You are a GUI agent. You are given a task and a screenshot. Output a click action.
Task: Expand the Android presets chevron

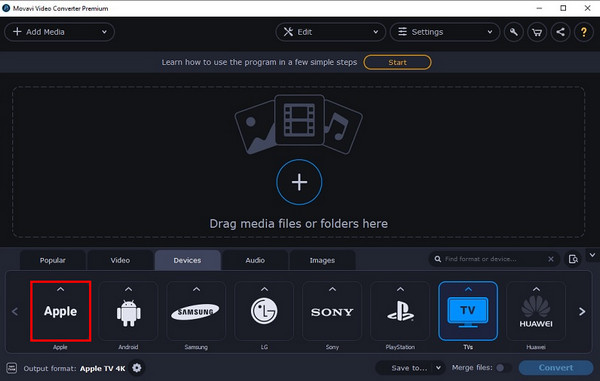128,290
